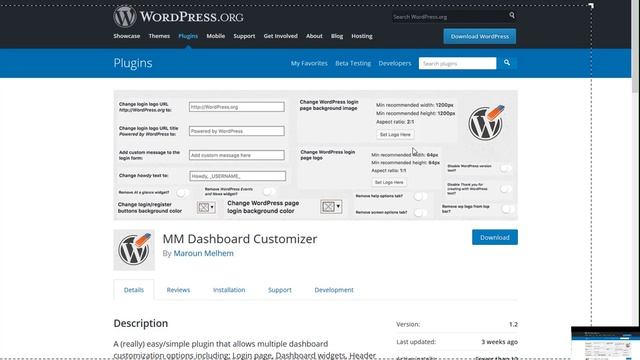Switch to the Development tab
640x360 pixels.
coord(334,290)
